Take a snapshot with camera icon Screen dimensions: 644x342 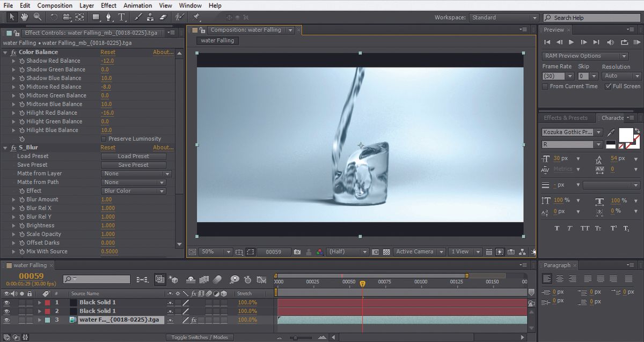coord(297,252)
